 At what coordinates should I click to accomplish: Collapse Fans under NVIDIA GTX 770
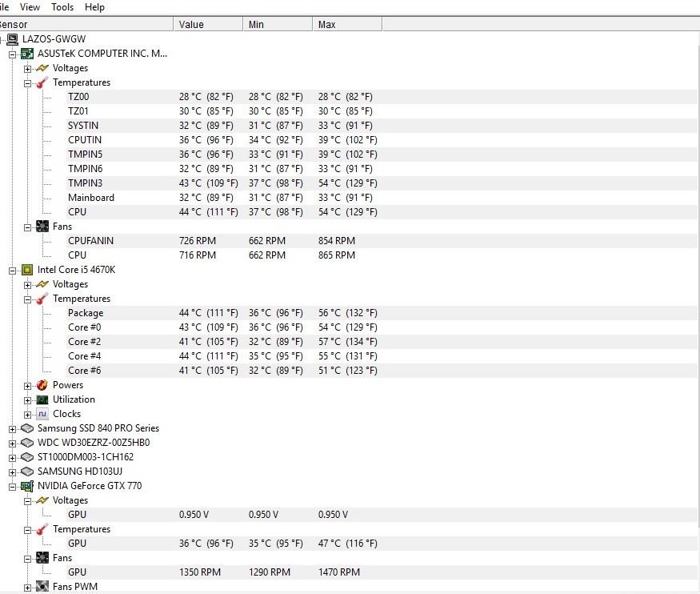point(28,559)
